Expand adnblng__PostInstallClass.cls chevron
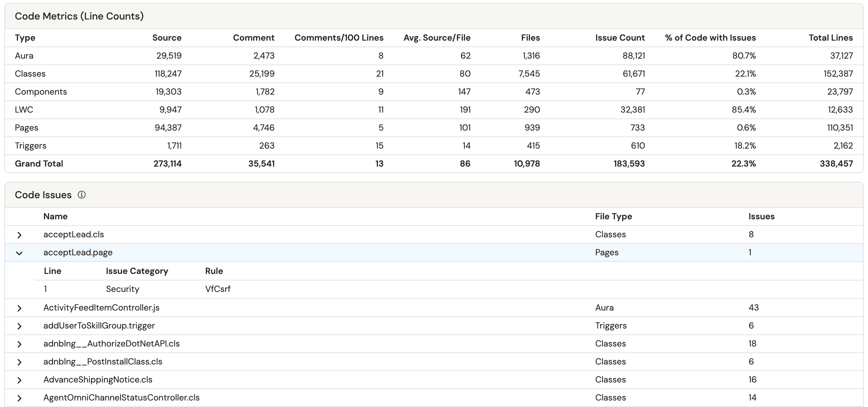The height and width of the screenshot is (407, 868). click(19, 362)
